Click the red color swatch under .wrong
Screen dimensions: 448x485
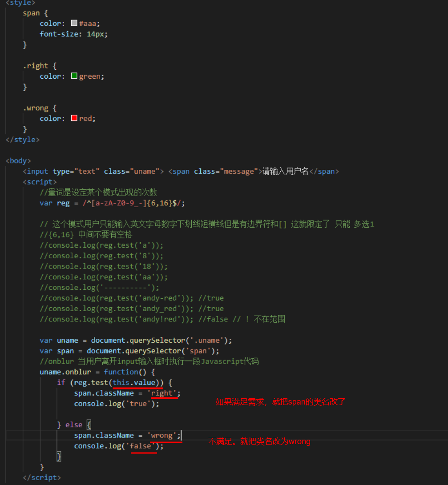click(74, 118)
